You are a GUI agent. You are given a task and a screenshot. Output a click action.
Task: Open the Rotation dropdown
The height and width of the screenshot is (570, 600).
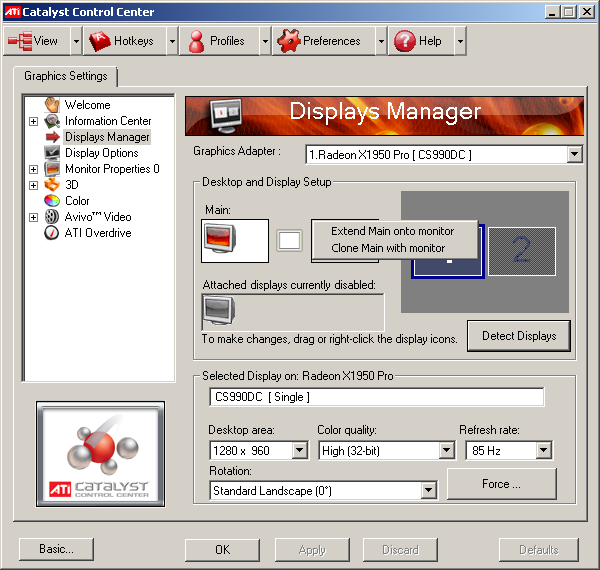click(429, 490)
